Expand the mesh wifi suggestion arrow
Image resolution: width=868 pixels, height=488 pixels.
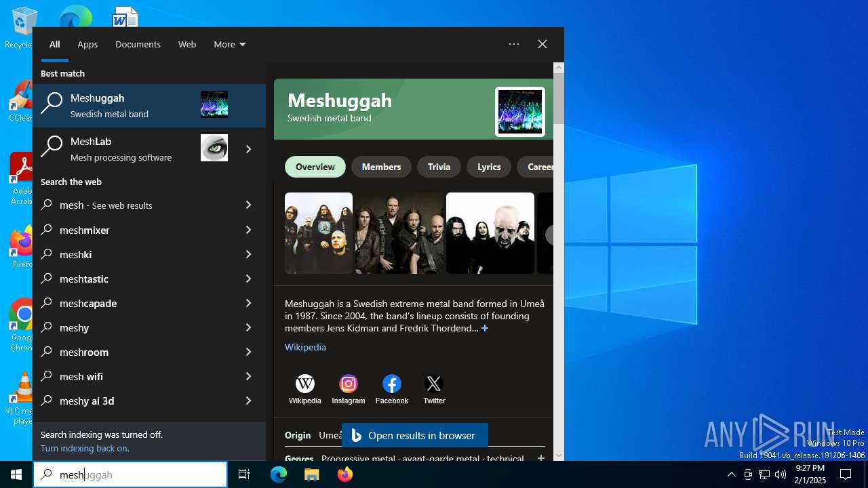248,376
